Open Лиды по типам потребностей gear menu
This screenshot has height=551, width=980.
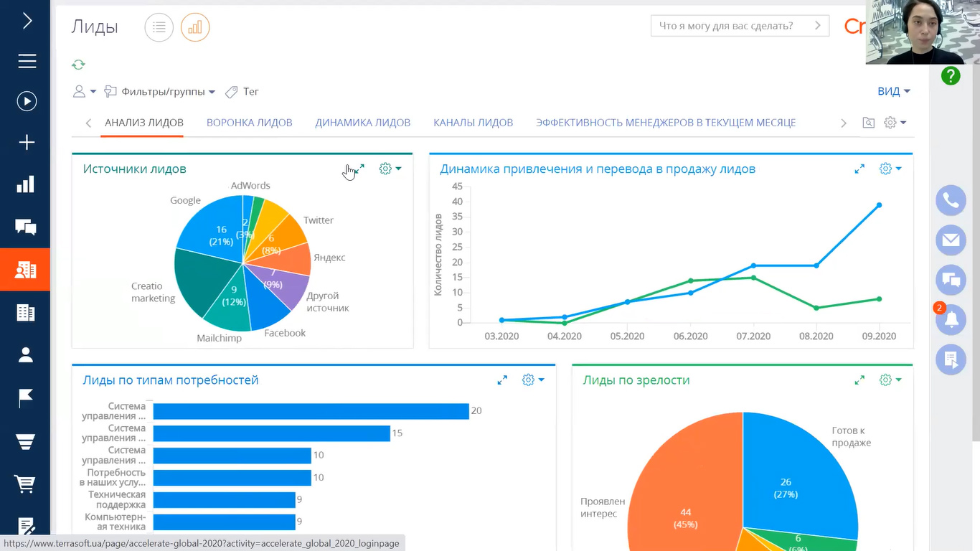[x=533, y=380]
